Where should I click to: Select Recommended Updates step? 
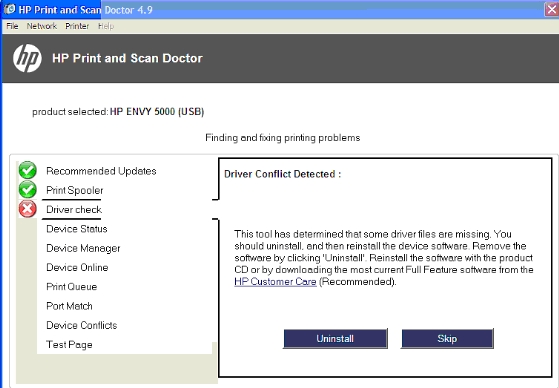click(101, 171)
